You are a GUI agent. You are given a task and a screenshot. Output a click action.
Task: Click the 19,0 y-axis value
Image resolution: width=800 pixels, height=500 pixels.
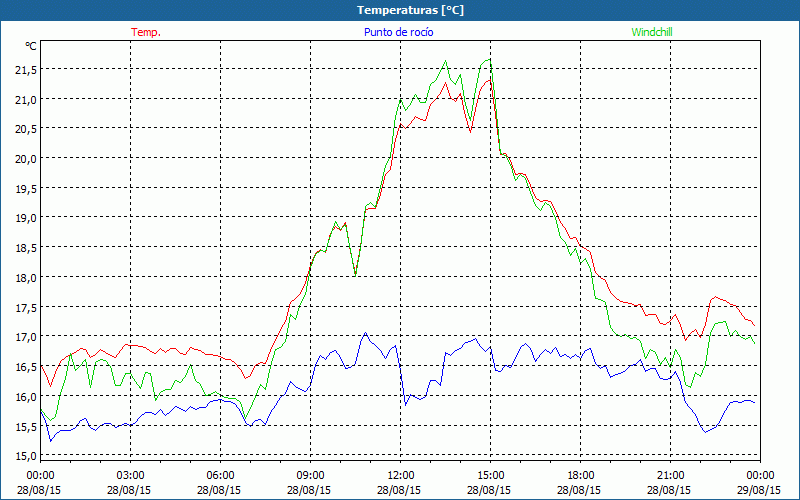(x=26, y=219)
